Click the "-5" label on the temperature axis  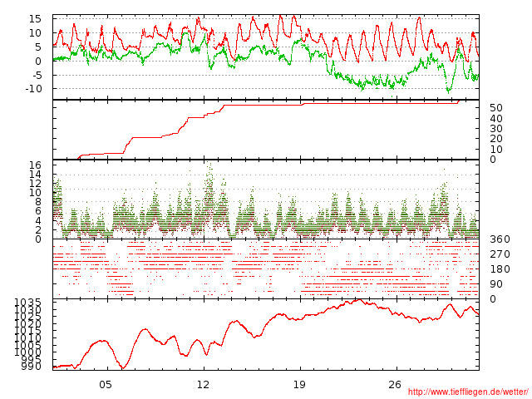(x=37, y=75)
